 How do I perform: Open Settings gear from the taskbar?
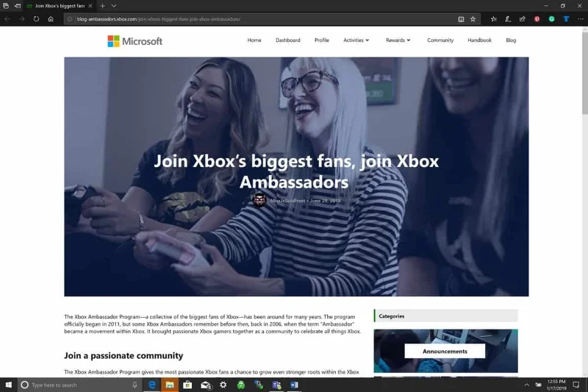(x=223, y=385)
